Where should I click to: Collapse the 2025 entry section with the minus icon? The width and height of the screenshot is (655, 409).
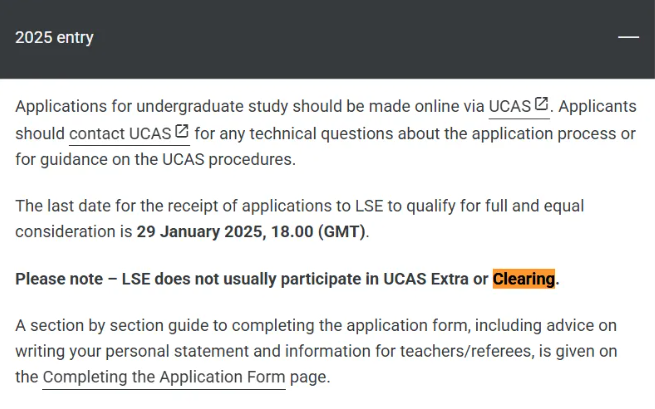(628, 37)
